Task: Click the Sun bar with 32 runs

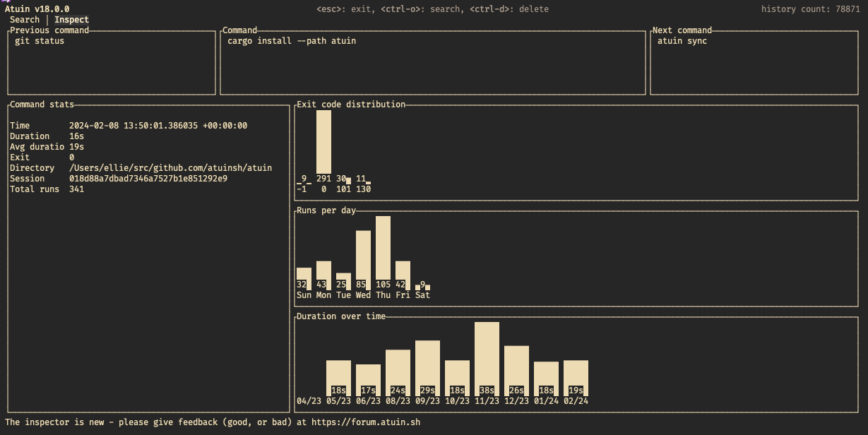Action: click(304, 279)
